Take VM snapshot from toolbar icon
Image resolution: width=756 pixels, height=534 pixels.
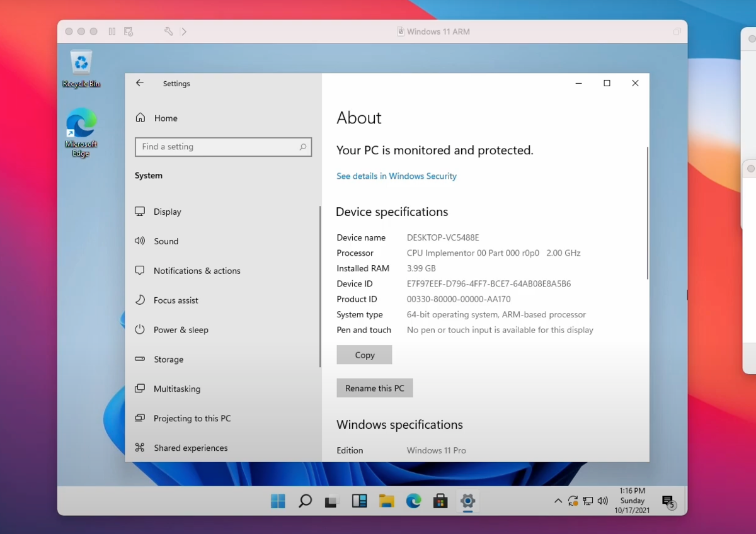coord(129,31)
